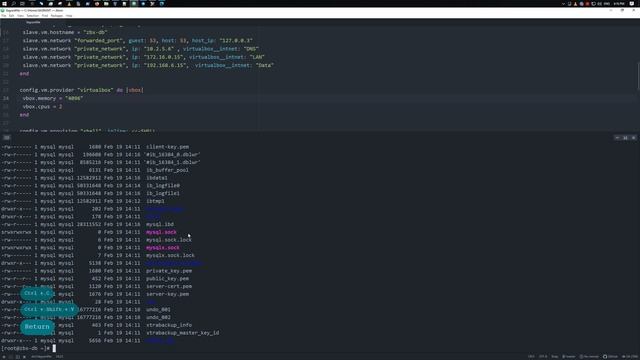The width and height of the screenshot is (640, 360).
Task: Click 'server-cert.pem' in terminal output
Action: click(169, 286)
